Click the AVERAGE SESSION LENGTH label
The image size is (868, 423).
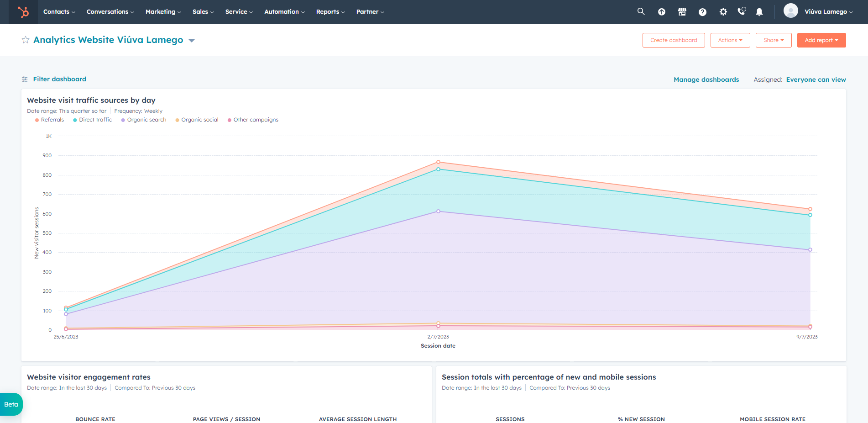[358, 419]
